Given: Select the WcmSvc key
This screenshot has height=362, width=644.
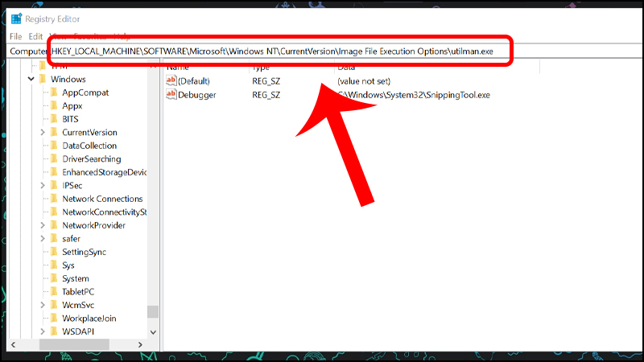Looking at the screenshot, I should click(x=78, y=305).
